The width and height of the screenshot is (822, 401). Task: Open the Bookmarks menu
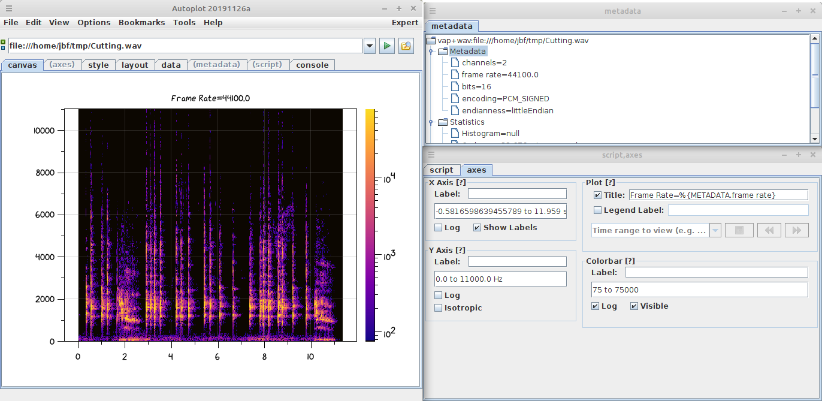pos(141,22)
